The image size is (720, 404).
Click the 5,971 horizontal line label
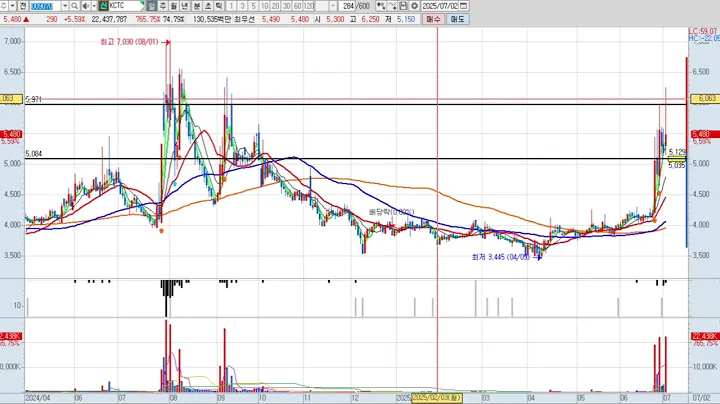[34, 99]
